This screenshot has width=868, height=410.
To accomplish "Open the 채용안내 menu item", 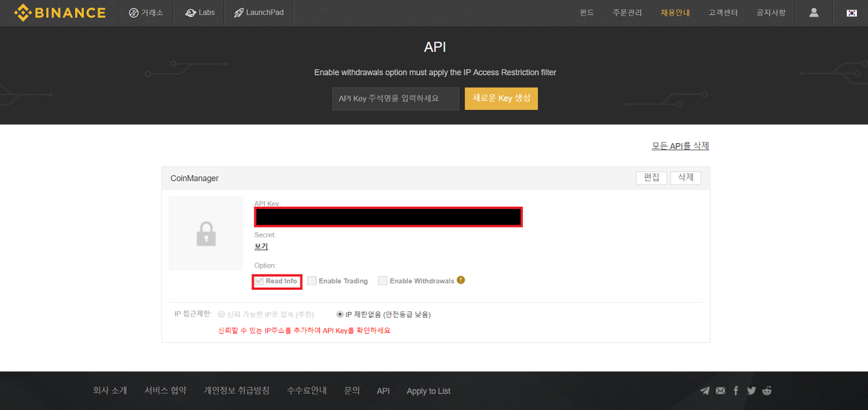I will [675, 13].
